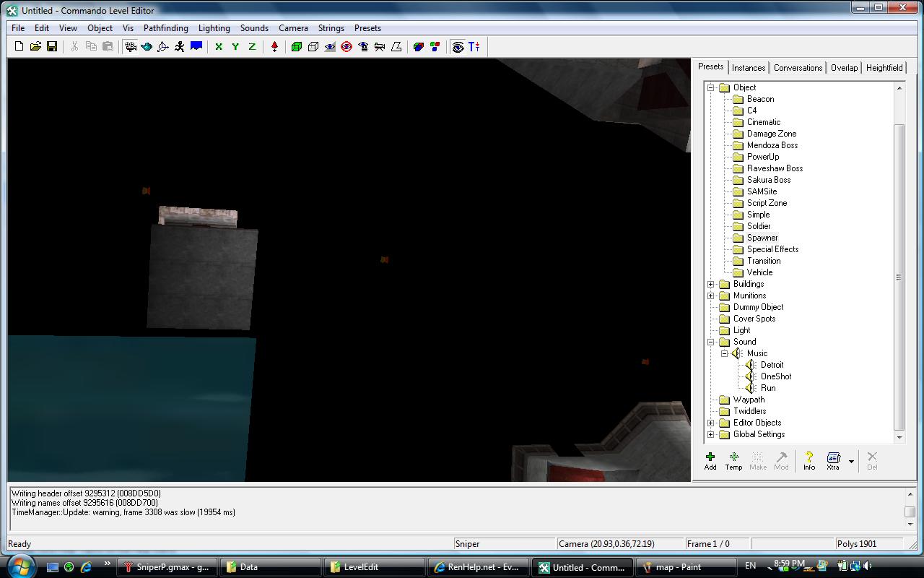Toggle the X axis restriction
This screenshot has height=578, width=924.
coord(219,46)
